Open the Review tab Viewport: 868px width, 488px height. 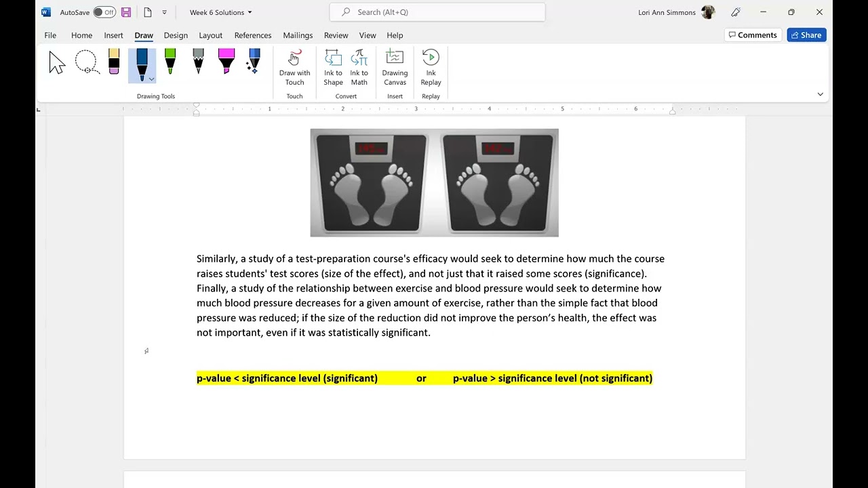click(336, 35)
